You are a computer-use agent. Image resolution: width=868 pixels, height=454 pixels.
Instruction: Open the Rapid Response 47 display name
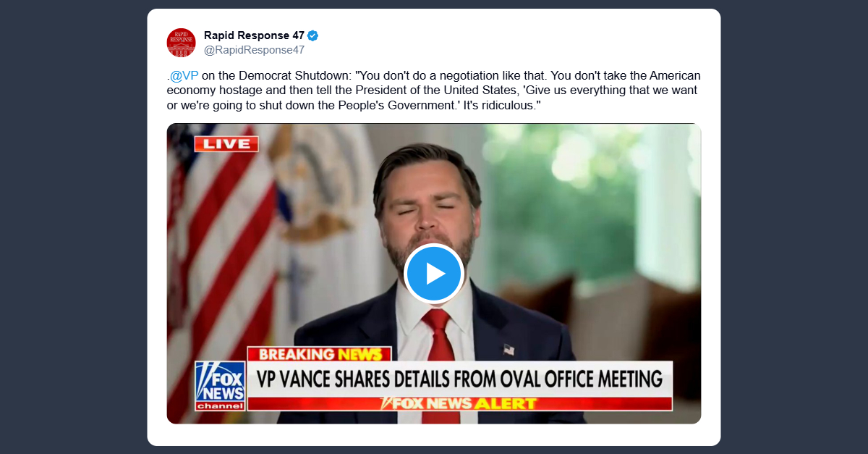point(253,35)
